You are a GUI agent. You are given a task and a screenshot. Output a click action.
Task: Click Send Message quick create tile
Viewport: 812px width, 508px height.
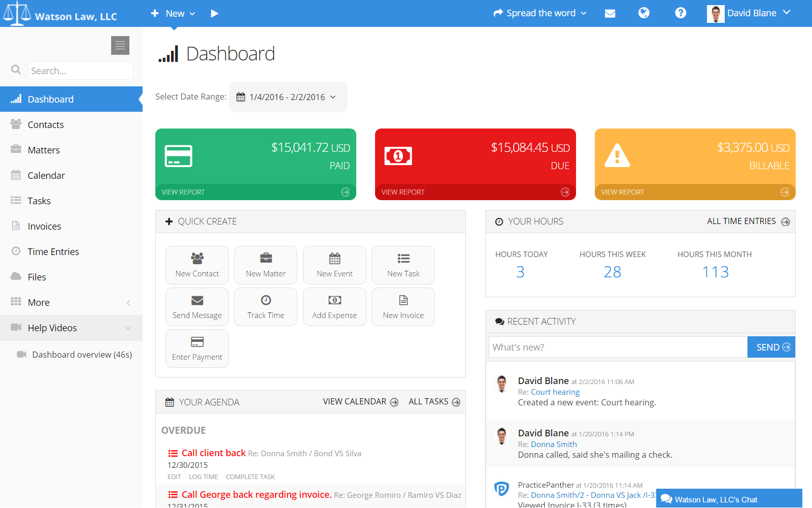click(197, 307)
